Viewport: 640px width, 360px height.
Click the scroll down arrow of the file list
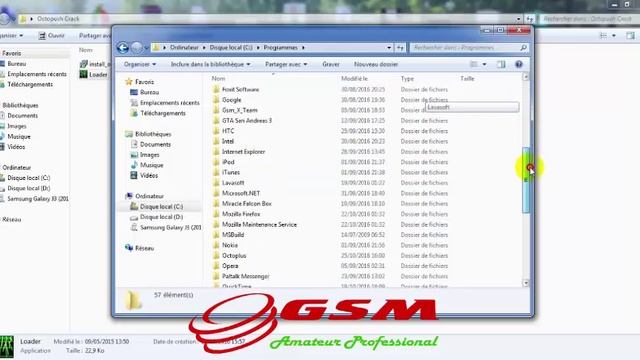526,283
